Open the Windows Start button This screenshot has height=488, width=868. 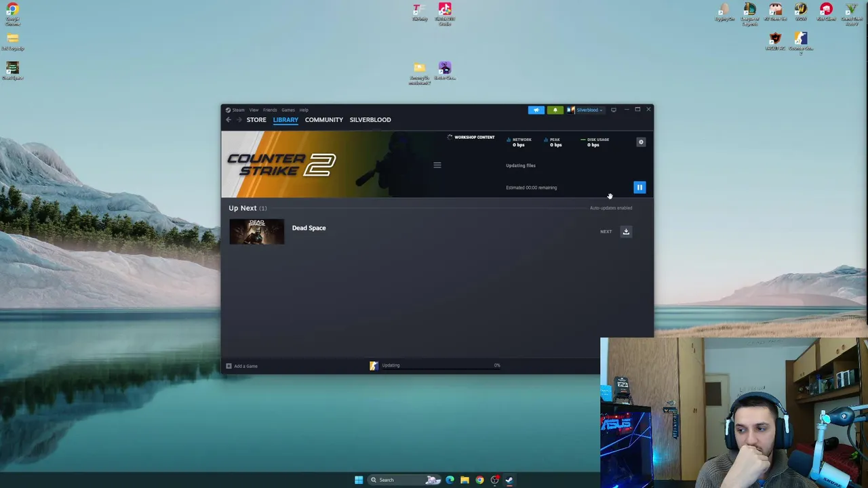coord(359,480)
